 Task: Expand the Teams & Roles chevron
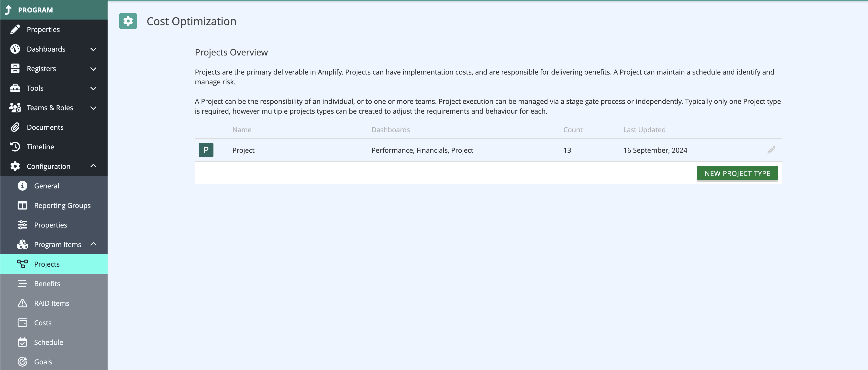[x=93, y=108]
